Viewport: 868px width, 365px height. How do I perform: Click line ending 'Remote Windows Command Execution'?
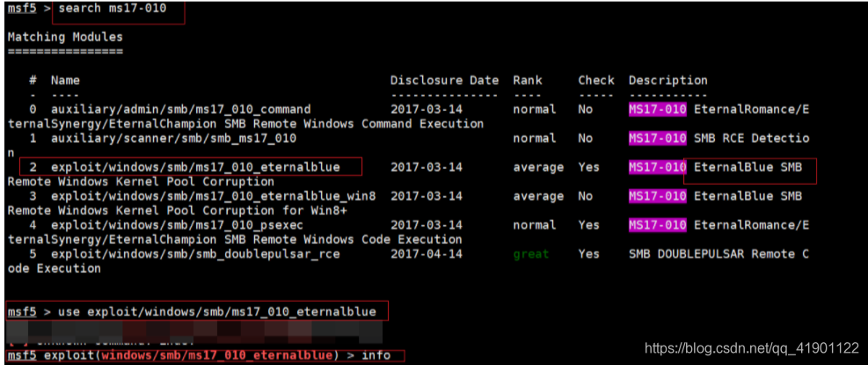click(245, 123)
